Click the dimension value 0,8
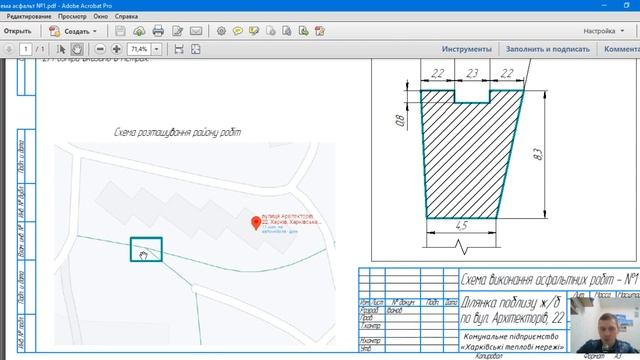 [x=400, y=120]
